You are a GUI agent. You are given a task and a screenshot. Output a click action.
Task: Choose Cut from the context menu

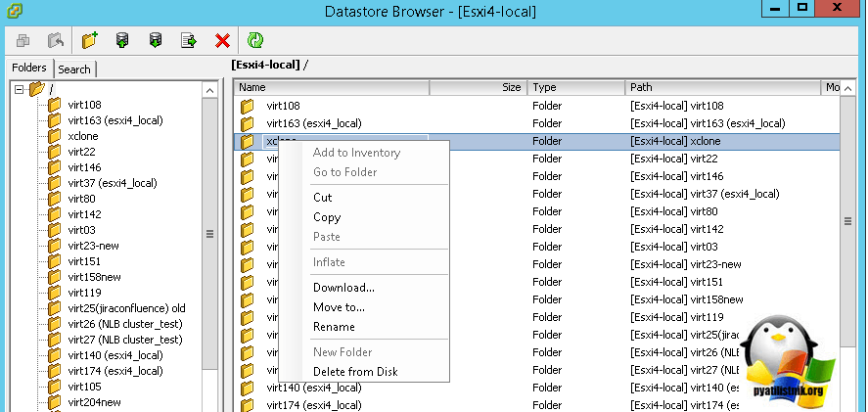pyautogui.click(x=322, y=198)
